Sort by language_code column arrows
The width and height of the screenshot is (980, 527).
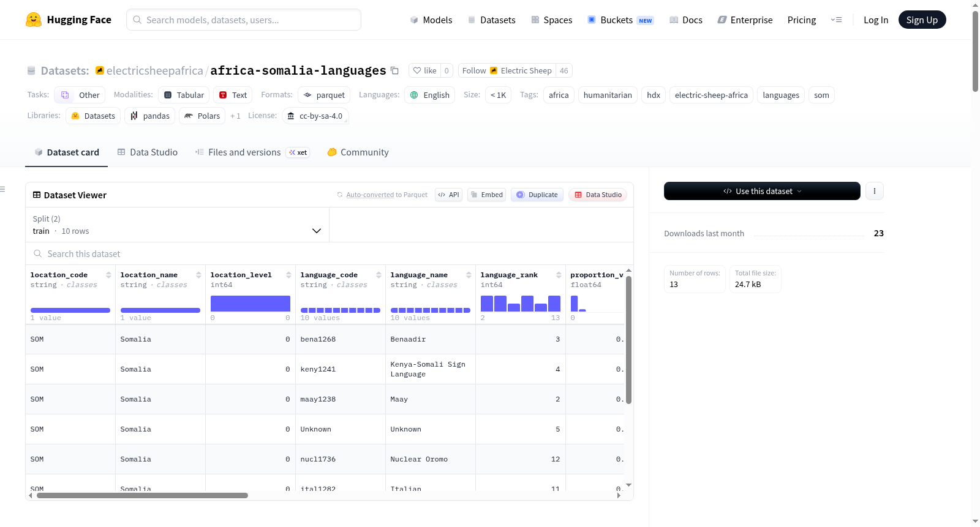(x=379, y=275)
